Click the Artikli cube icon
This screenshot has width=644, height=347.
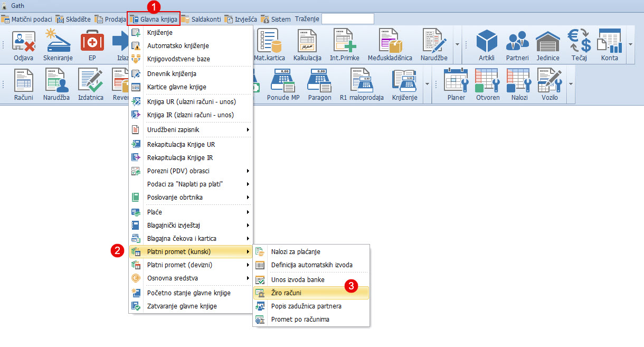[x=486, y=42]
